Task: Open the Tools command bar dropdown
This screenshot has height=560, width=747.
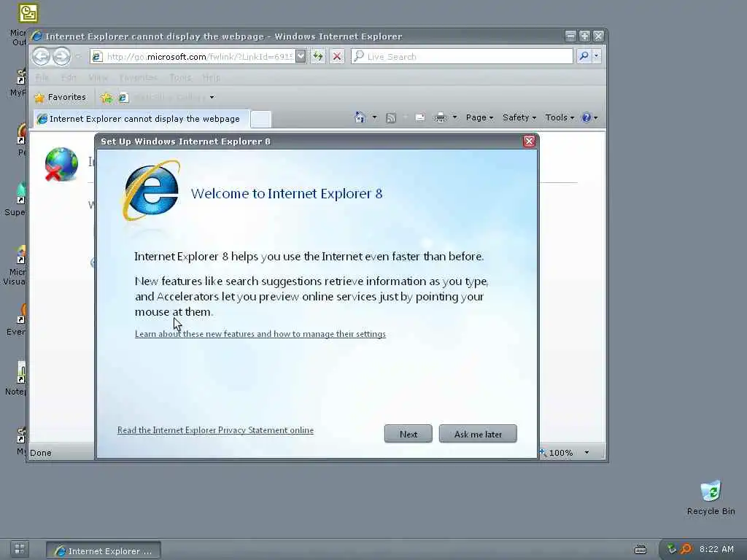Action: point(560,117)
